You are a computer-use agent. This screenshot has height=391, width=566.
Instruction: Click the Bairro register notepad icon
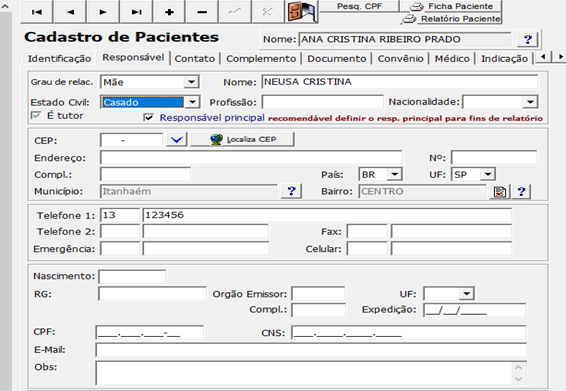[500, 192]
